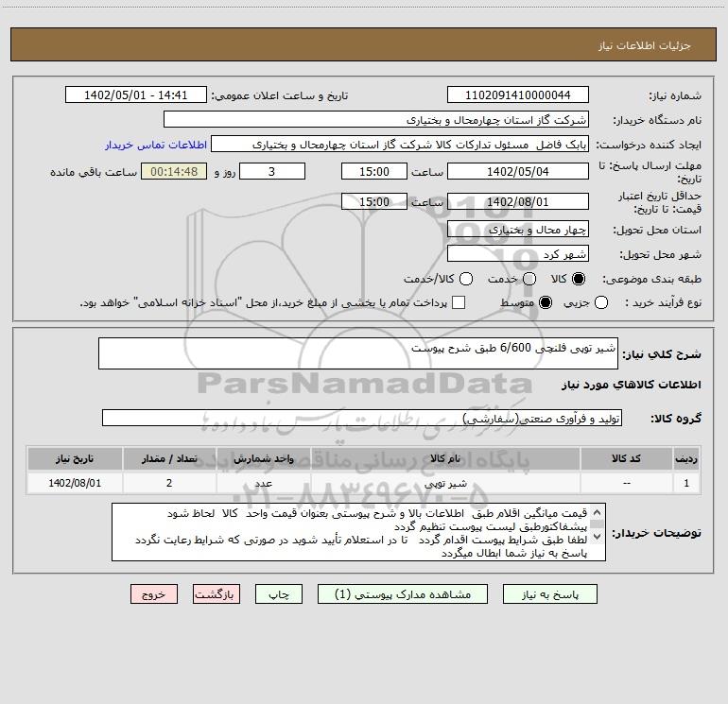728x704 pixels.
Task: Select the جزیی purchase type radio
Action: [600, 302]
